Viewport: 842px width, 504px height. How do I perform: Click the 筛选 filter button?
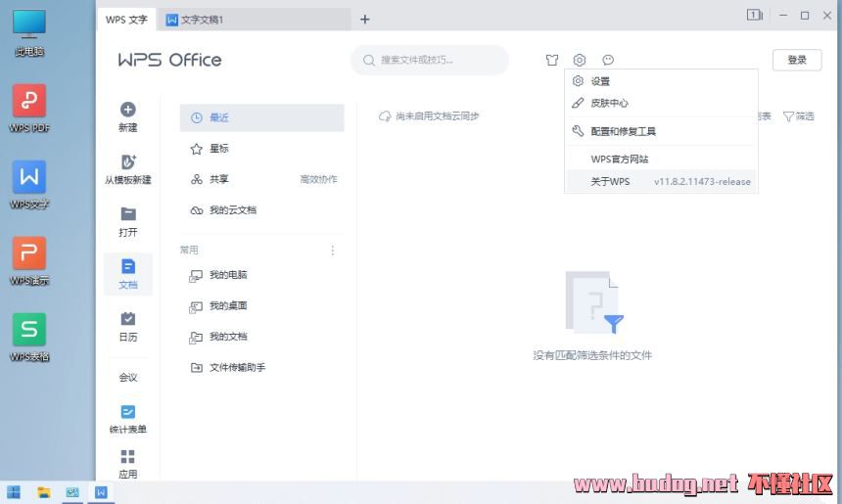tap(799, 115)
